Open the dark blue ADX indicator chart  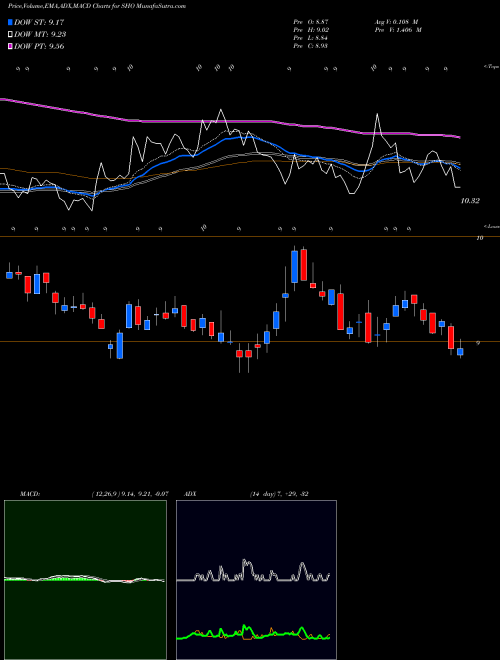tap(256, 580)
